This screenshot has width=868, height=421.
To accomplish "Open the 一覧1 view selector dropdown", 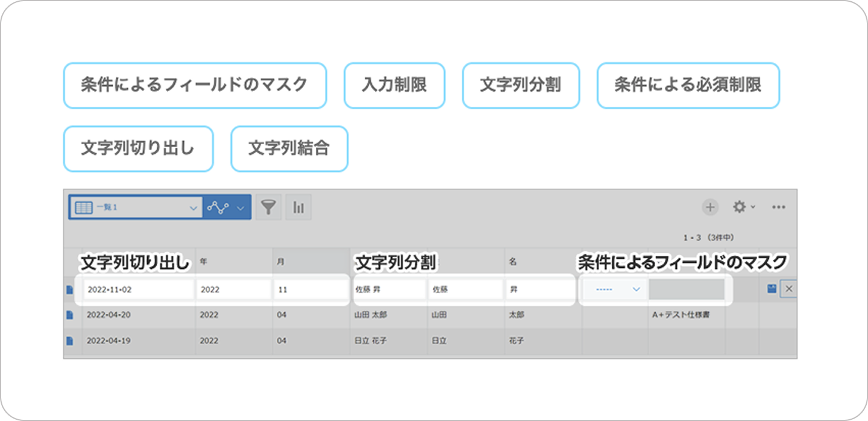I will (x=137, y=207).
